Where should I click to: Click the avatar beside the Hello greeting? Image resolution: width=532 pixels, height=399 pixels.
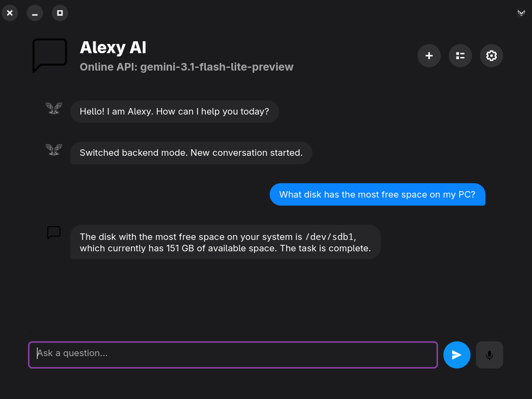pyautogui.click(x=54, y=108)
